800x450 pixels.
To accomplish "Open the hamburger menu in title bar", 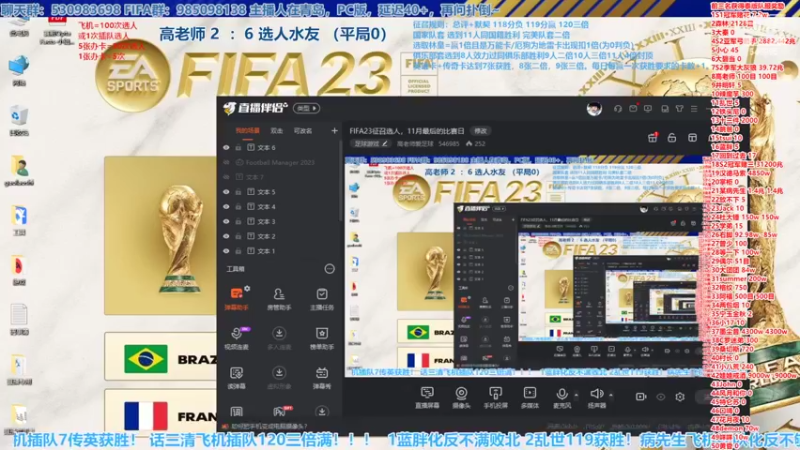I will [694, 109].
